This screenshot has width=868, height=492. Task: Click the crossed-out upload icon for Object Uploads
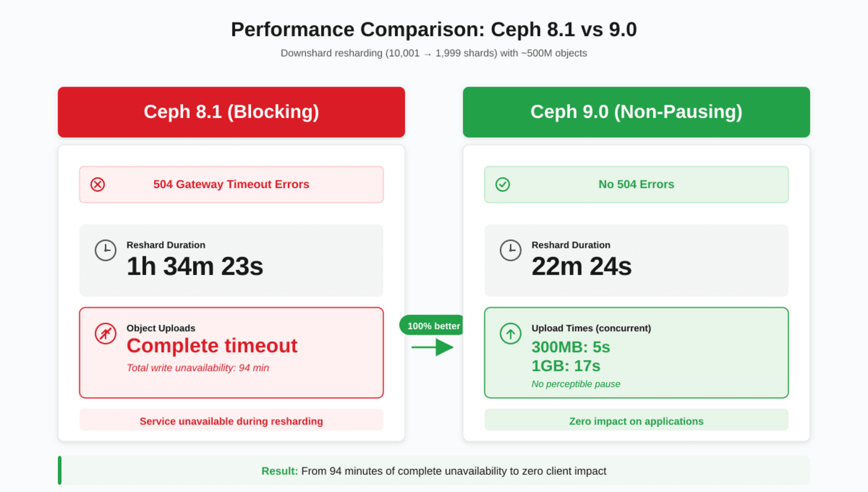click(106, 334)
